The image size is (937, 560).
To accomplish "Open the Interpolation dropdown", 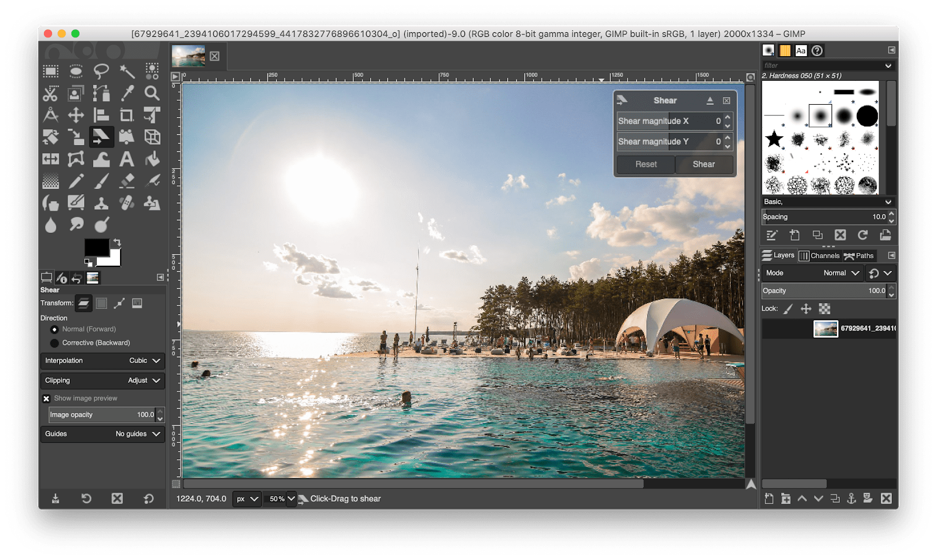I will point(102,360).
